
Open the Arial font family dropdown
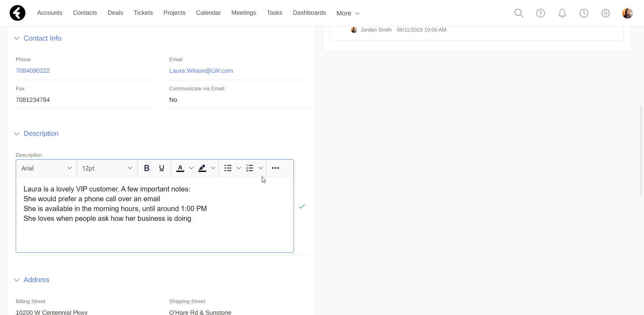tap(46, 168)
